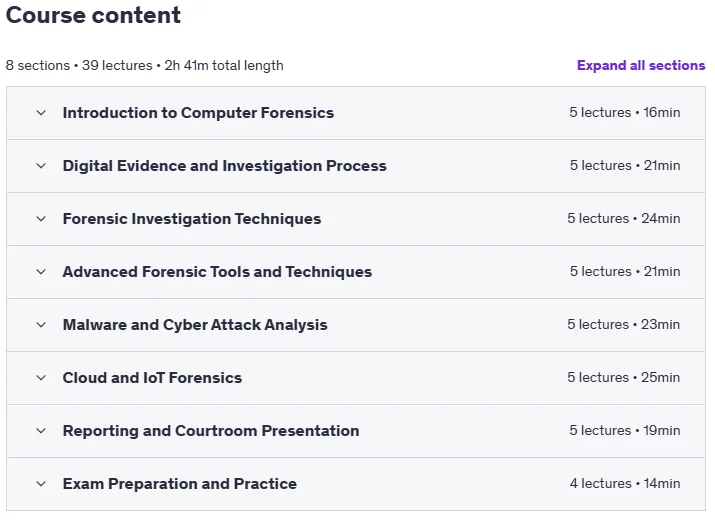715x521 pixels.
Task: Click chevron icon for Cloud and IoT Forensics
Action: [x=41, y=378]
